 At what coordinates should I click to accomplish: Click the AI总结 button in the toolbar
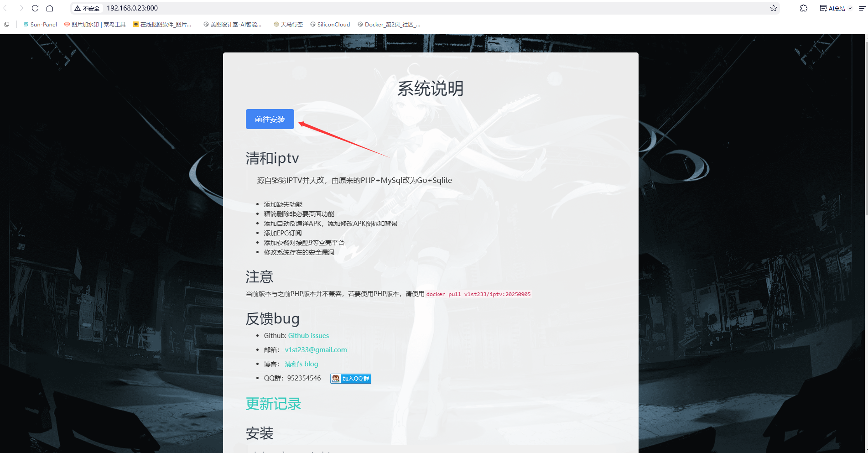pyautogui.click(x=832, y=8)
